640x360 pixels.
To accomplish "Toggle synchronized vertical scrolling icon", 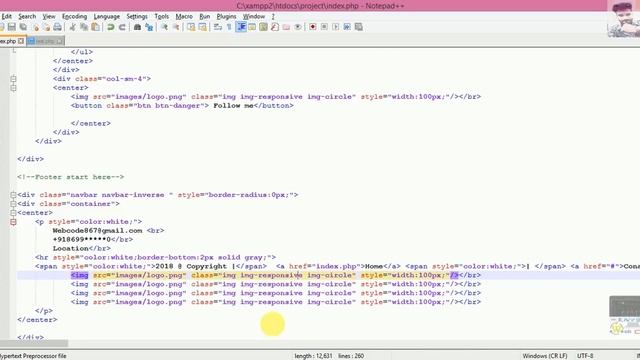I will [191, 27].
